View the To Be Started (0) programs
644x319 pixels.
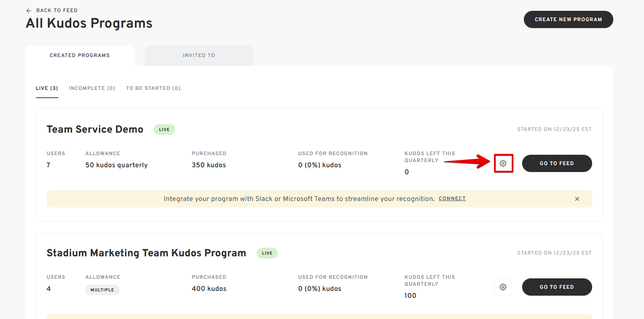click(153, 88)
